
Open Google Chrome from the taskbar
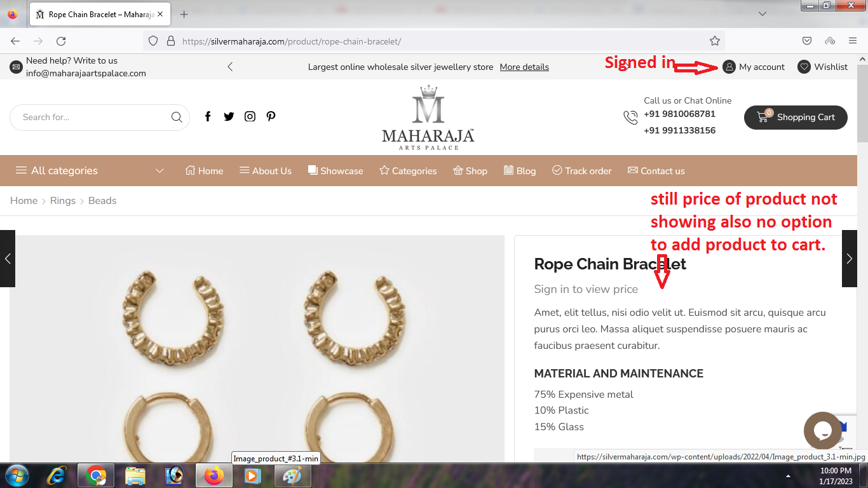click(96, 475)
